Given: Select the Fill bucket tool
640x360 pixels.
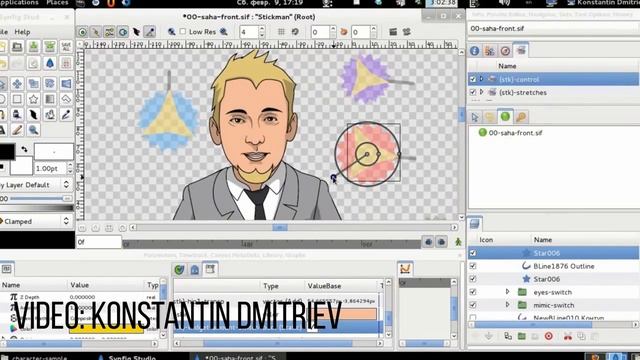Looking at the screenshot, I should tap(17, 115).
